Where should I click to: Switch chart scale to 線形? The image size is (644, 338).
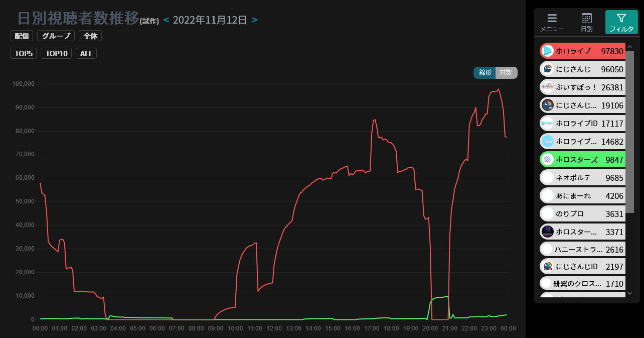pyautogui.click(x=485, y=72)
